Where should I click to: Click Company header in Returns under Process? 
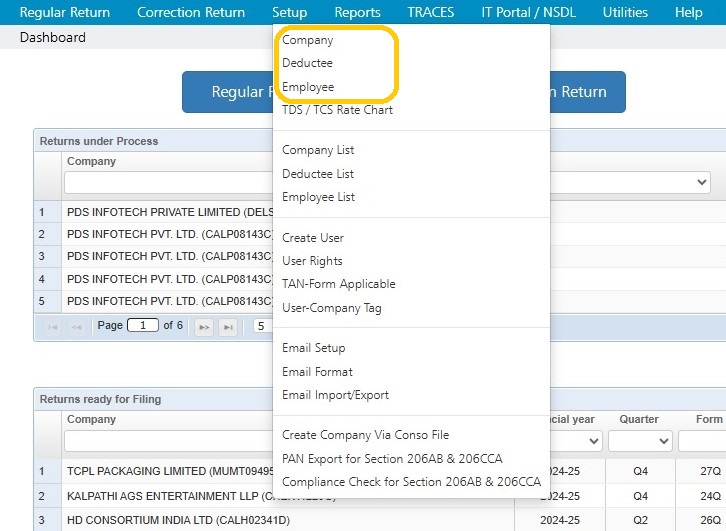[x=91, y=161]
